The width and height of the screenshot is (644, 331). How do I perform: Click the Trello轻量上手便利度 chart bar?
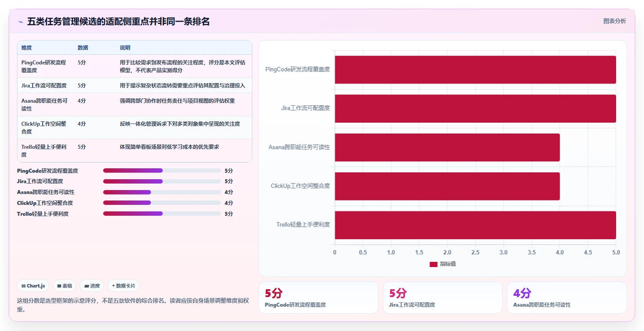pos(475,225)
